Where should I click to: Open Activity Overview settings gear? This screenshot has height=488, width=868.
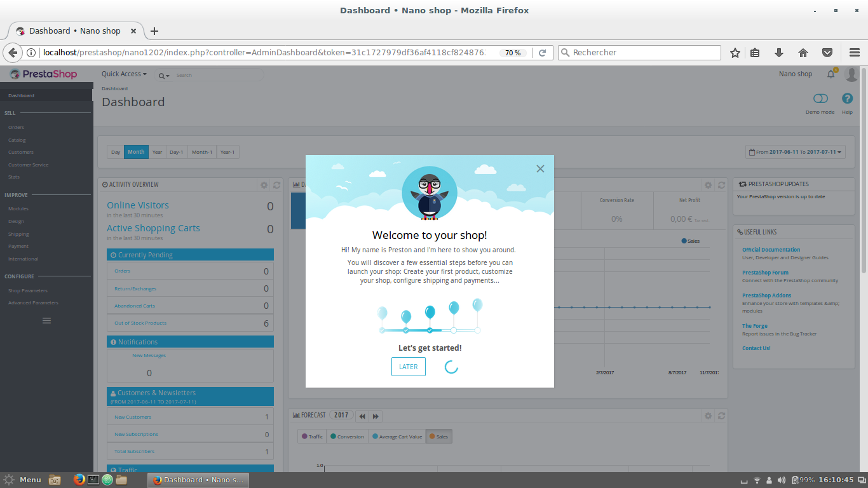coord(264,185)
